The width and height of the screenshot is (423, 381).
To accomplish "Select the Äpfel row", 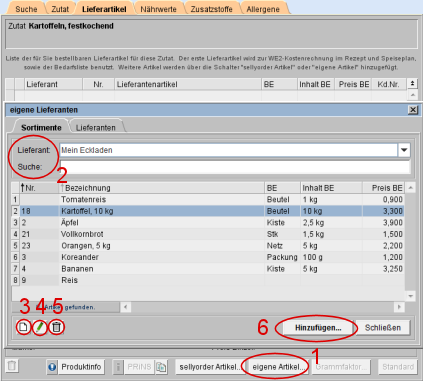I will [x=208, y=223].
